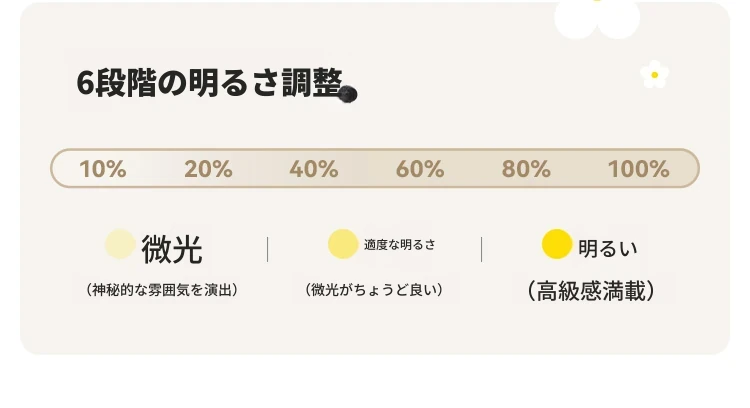750x408 pixels.
Task: Click the pale yellow 微光 circle
Action: coord(120,244)
